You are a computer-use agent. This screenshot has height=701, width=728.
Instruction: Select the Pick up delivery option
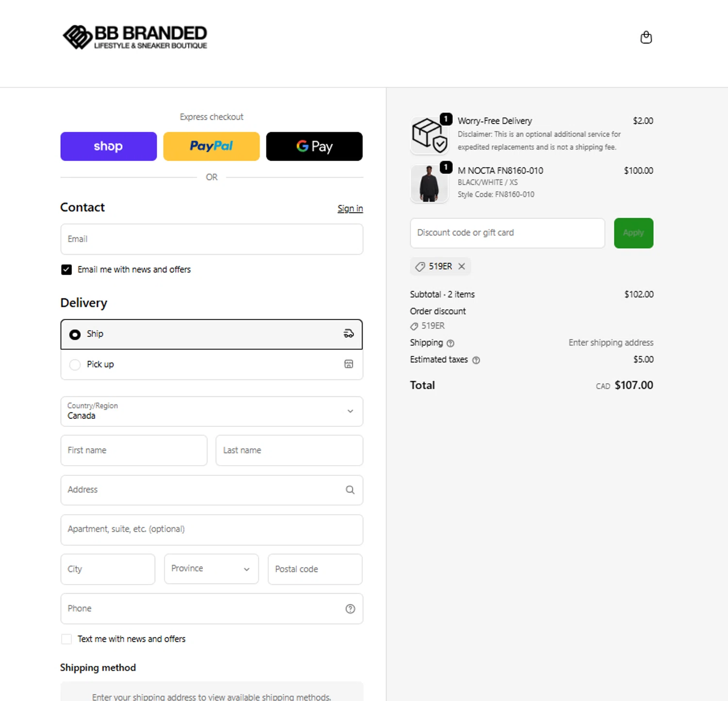212,365
